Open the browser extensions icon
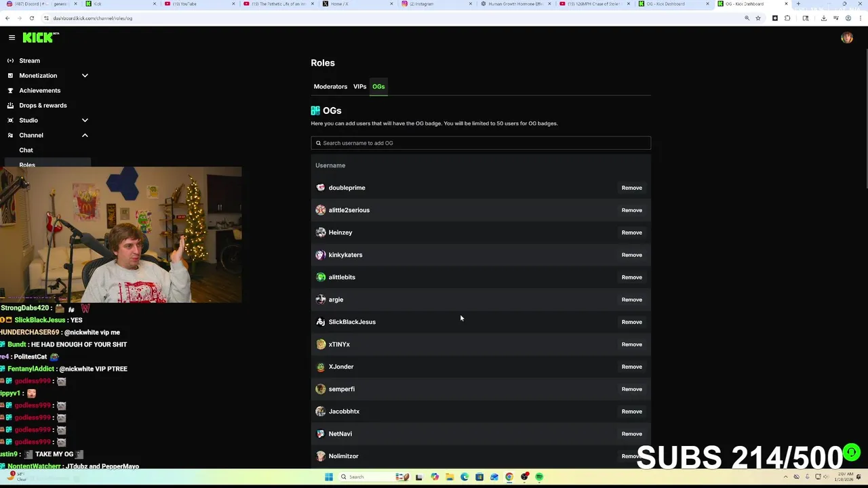Image resolution: width=868 pixels, height=488 pixels. tap(787, 18)
